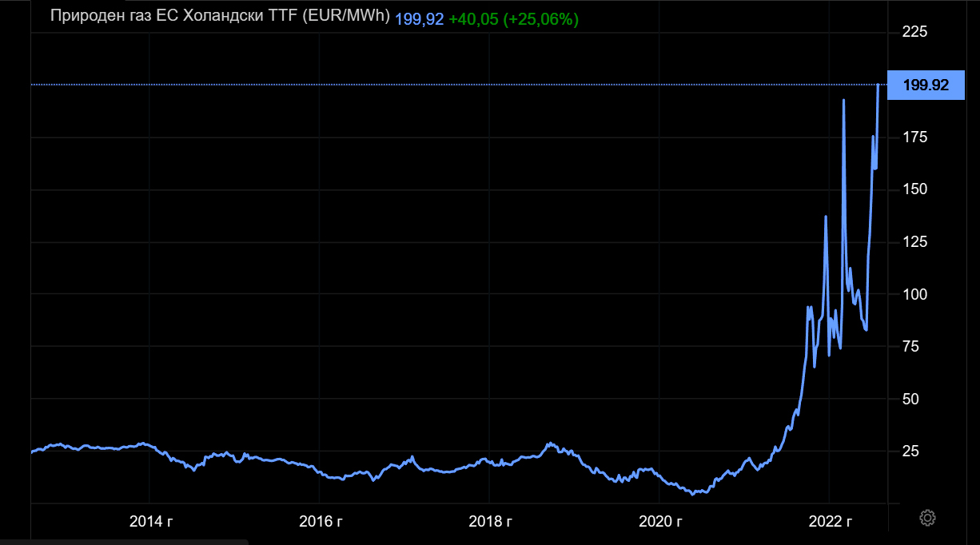
Task: Click the 2016 г label on time axis
Action: pos(321,522)
